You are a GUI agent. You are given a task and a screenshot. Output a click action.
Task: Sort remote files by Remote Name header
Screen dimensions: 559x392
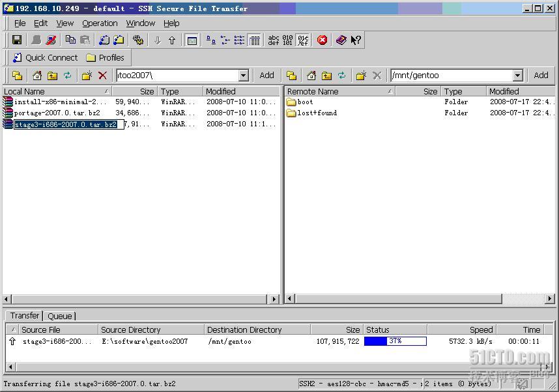point(340,91)
